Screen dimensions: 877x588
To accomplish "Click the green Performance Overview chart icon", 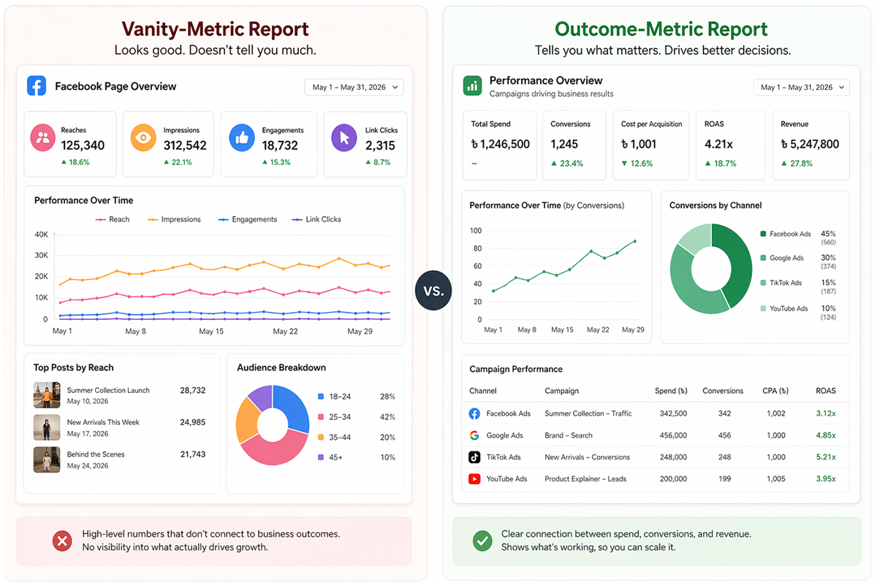I will coord(471,85).
